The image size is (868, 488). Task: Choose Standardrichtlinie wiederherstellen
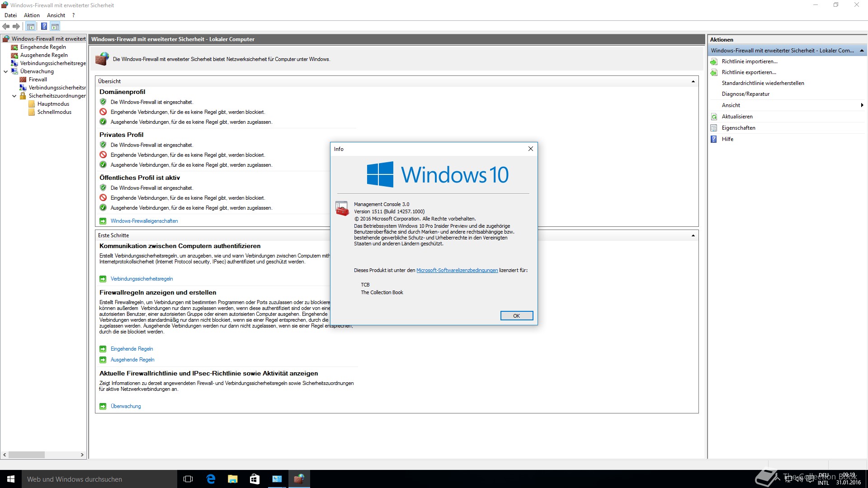763,83
